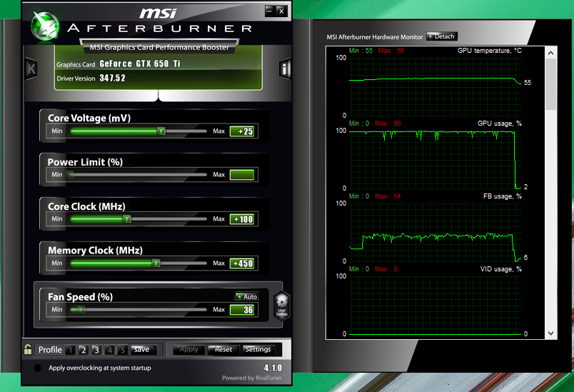The height and width of the screenshot is (392, 574).
Task: Click the Reset button
Action: [x=223, y=350]
